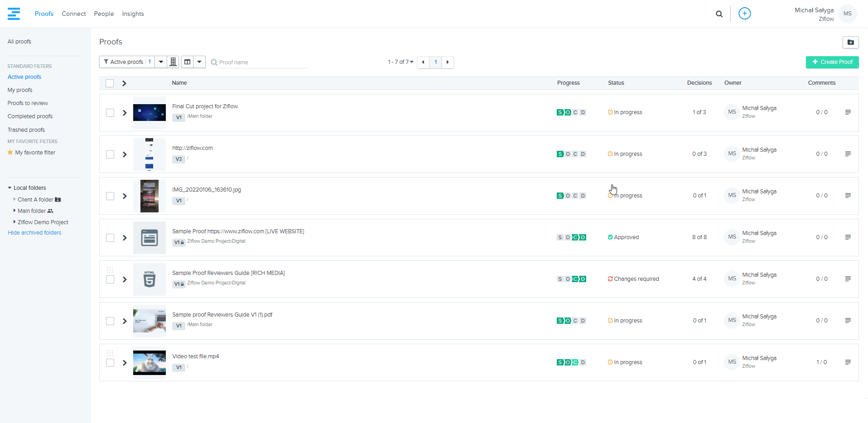Expand the IMG_20220106_163610.jpg row
The image size is (868, 423).
[x=125, y=196]
